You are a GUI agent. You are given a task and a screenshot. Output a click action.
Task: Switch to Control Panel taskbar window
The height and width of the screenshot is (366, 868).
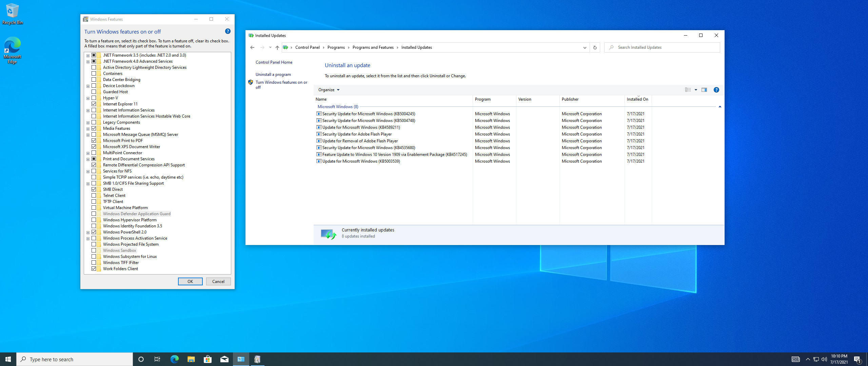[241, 359]
